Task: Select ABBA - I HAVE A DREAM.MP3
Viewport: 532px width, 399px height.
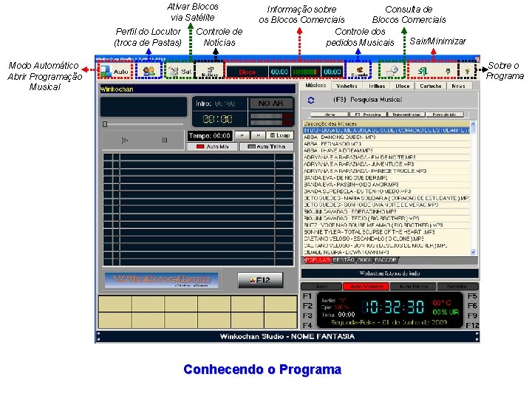Action: 386,151
